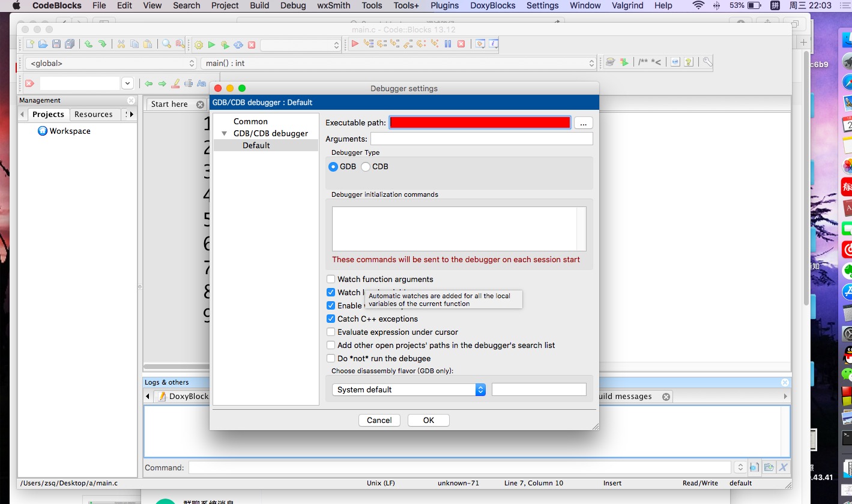Jump back with the green left arrow
Image resolution: width=852 pixels, height=504 pixels.
click(x=149, y=83)
